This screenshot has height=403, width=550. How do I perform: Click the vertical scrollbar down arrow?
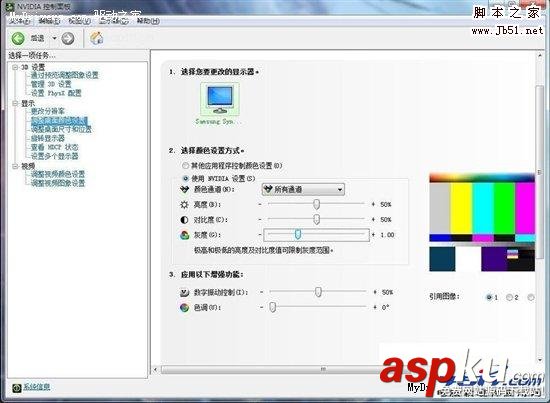point(540,360)
